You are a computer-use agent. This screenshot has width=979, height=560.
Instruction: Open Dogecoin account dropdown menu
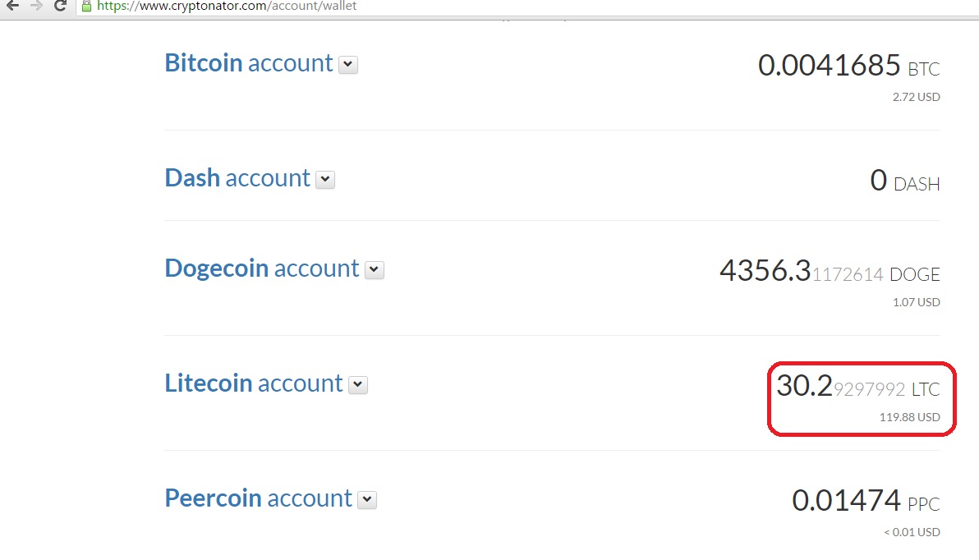tap(375, 270)
